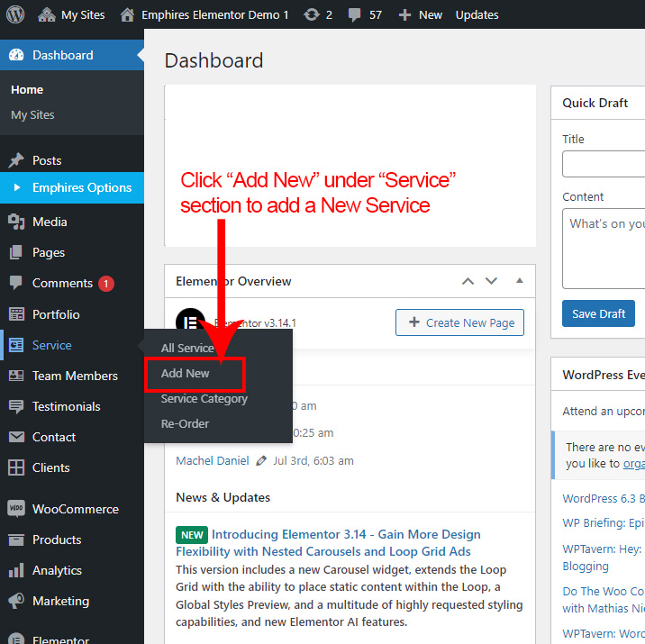This screenshot has height=644, width=645.
Task: Open the Introducing Elementor 3.14 article link
Action: click(x=346, y=534)
